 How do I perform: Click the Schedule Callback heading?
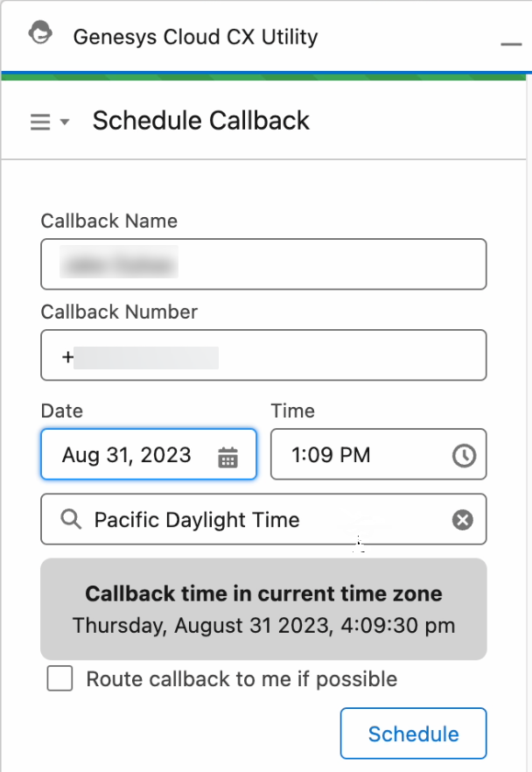tap(201, 121)
